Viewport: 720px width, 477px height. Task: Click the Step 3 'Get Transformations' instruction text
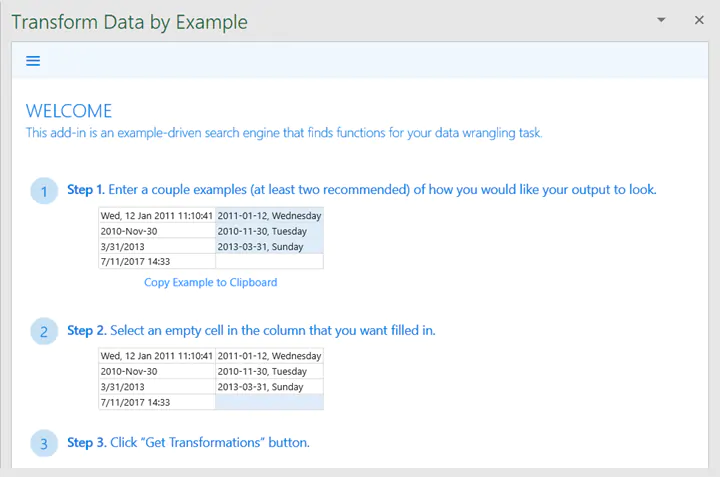(188, 442)
